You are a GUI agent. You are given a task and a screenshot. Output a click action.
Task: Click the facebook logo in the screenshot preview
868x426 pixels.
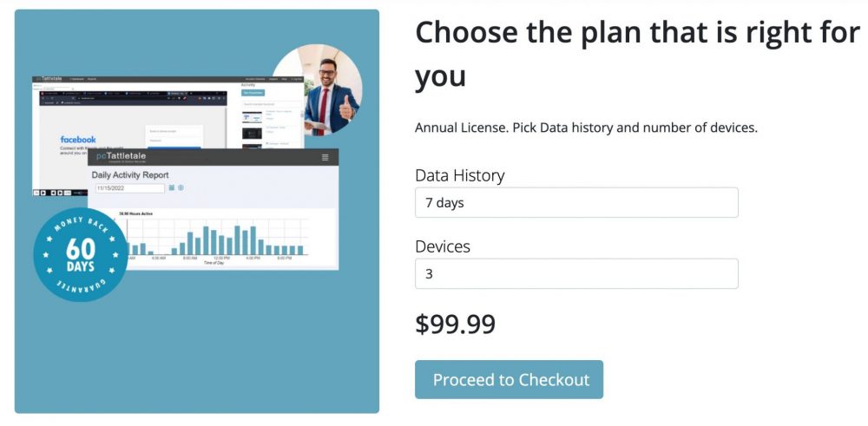coord(78,140)
